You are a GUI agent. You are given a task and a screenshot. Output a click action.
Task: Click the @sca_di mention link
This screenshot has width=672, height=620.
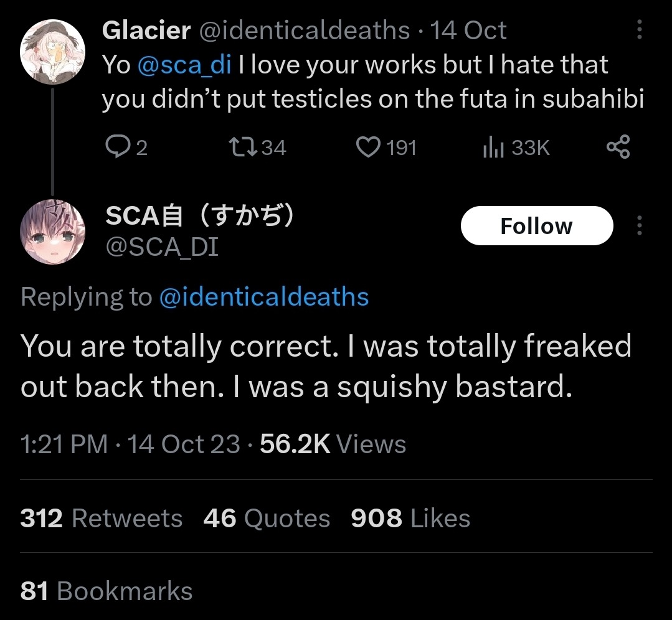point(184,65)
